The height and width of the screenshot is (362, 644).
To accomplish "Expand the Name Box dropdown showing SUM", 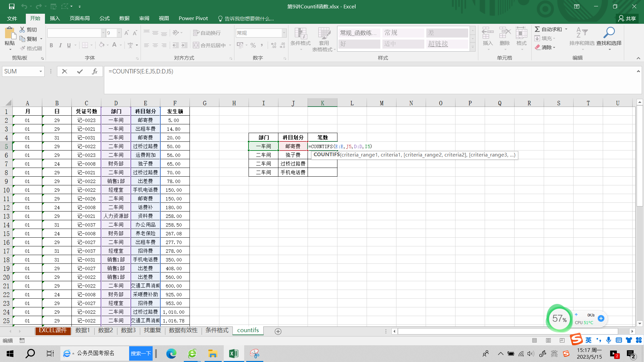I will (x=41, y=71).
